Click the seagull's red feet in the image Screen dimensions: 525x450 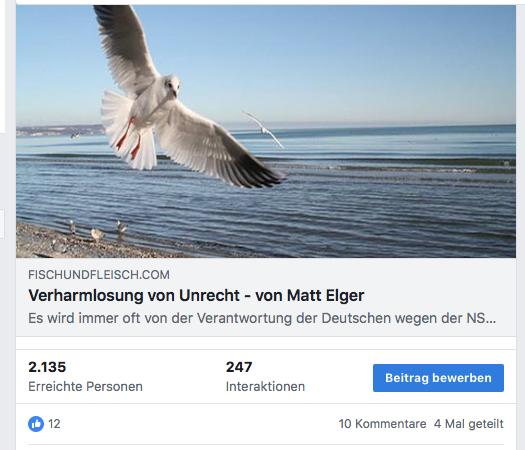click(x=129, y=138)
